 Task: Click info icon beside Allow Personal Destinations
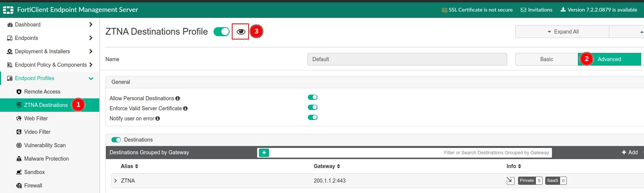[178, 98]
